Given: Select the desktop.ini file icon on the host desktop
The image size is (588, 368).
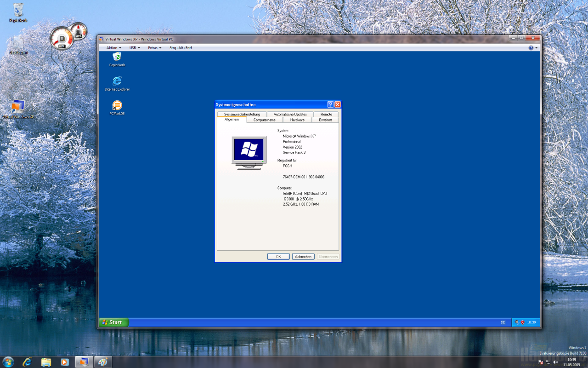Looking at the screenshot, I should (x=18, y=46).
